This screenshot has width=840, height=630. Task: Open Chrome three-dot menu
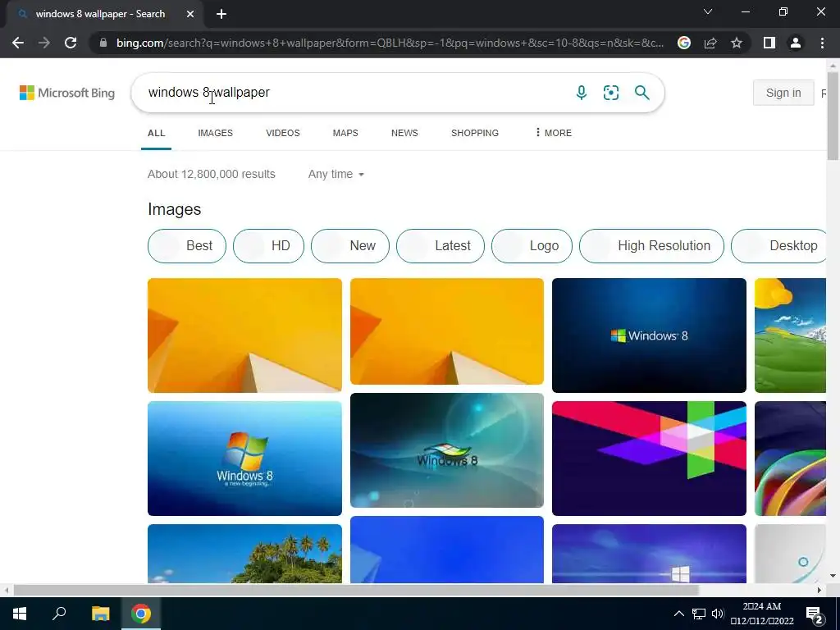(x=822, y=43)
